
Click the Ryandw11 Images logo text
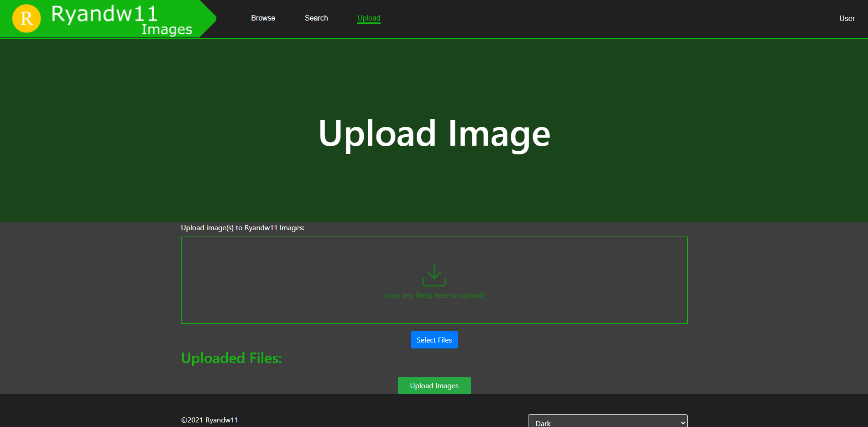point(122,20)
